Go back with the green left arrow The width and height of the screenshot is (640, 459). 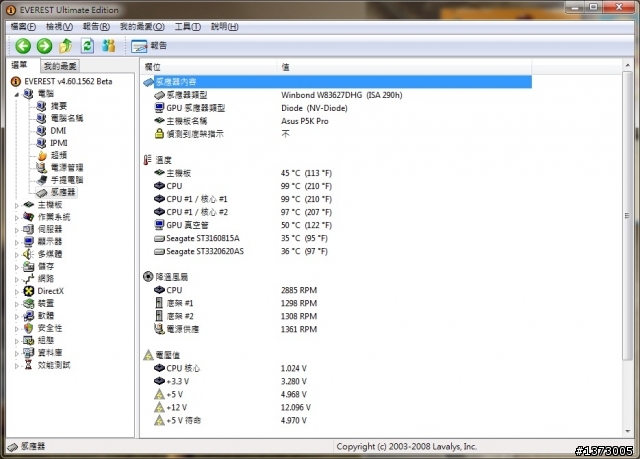coord(23,46)
